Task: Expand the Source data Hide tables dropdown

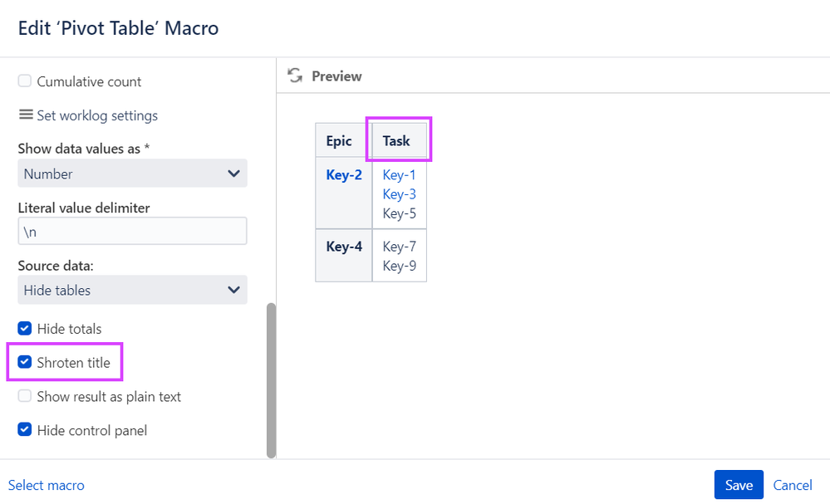Action: (132, 290)
